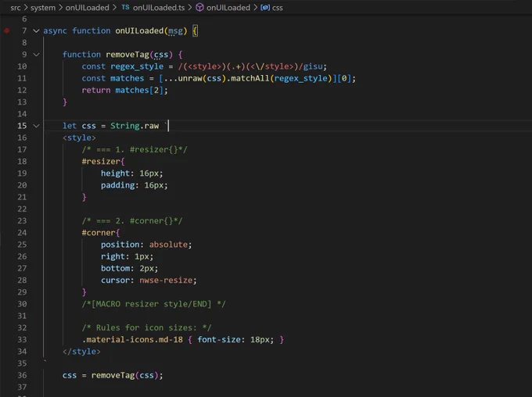Click the variable icon before 'css' breadcrumb

coord(265,8)
